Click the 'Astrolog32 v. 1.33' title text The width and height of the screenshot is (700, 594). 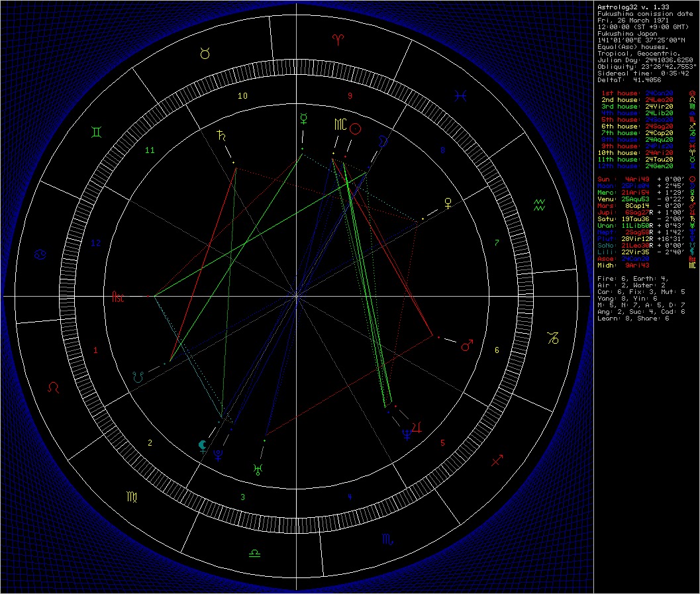click(634, 7)
